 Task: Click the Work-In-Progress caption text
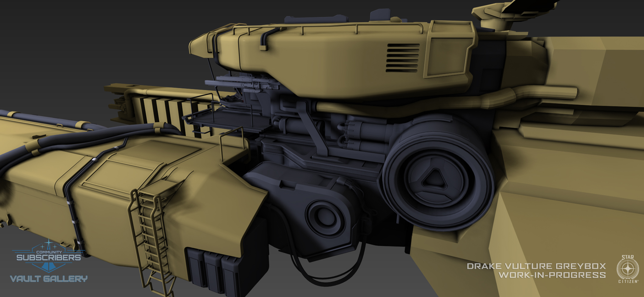(x=552, y=275)
